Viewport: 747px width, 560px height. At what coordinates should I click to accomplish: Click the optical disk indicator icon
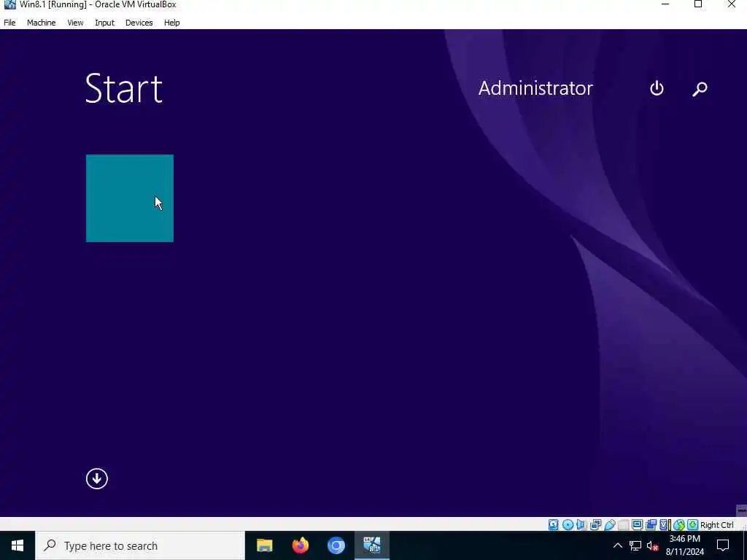[568, 525]
